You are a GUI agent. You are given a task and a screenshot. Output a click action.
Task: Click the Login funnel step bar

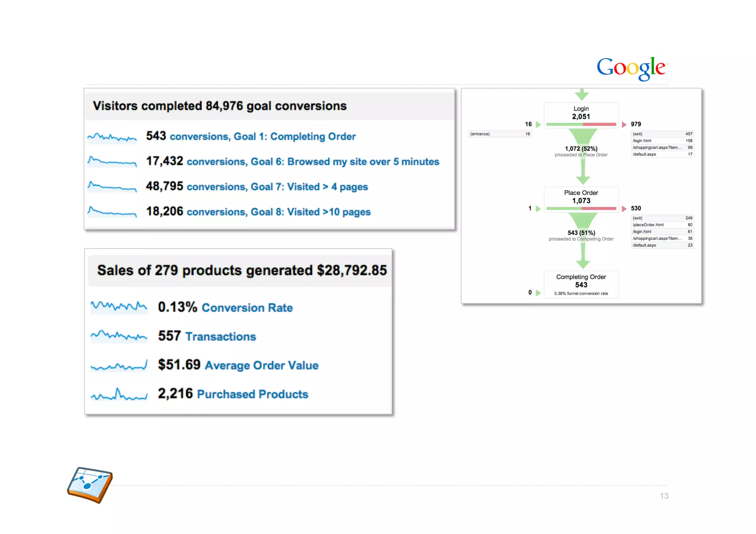point(581,125)
